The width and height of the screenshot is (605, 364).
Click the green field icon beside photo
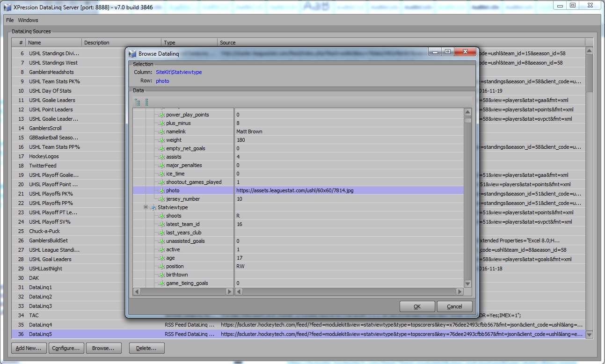point(162,190)
